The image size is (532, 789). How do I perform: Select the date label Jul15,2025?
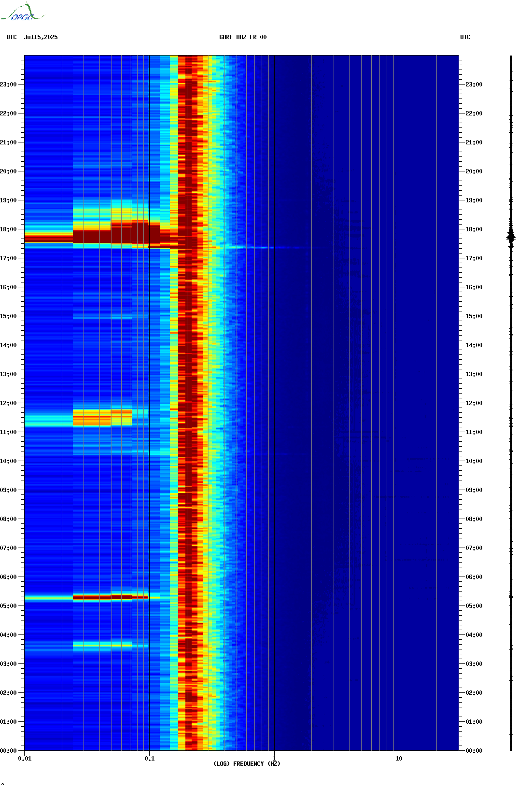(x=41, y=37)
